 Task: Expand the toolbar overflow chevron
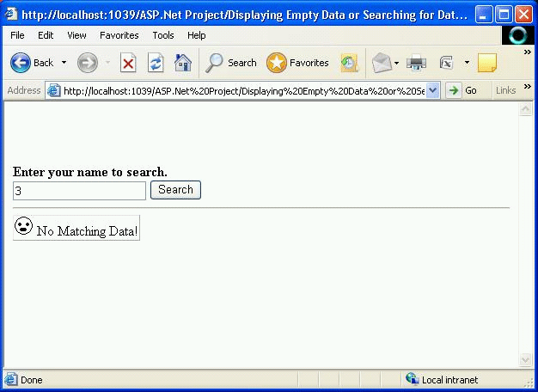point(527,52)
